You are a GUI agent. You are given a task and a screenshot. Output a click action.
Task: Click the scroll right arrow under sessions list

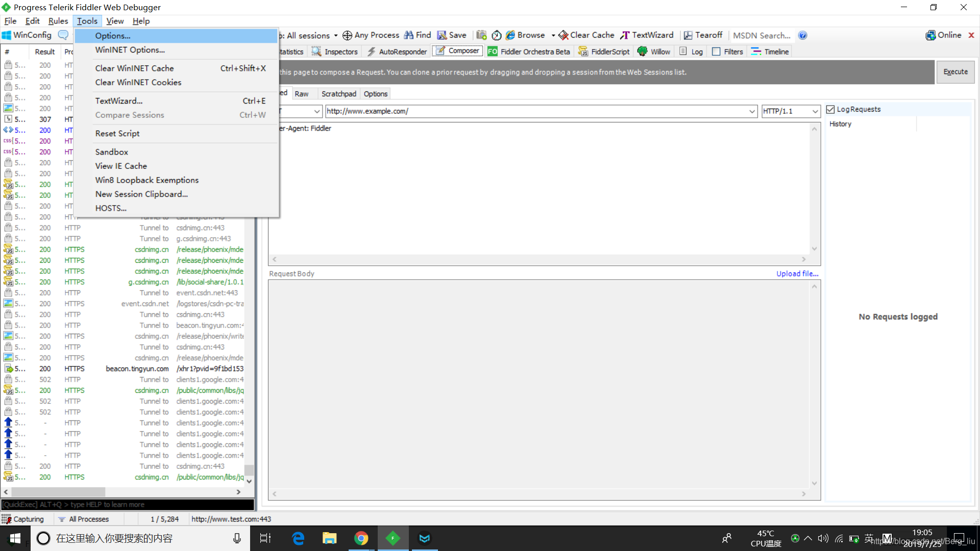238,492
